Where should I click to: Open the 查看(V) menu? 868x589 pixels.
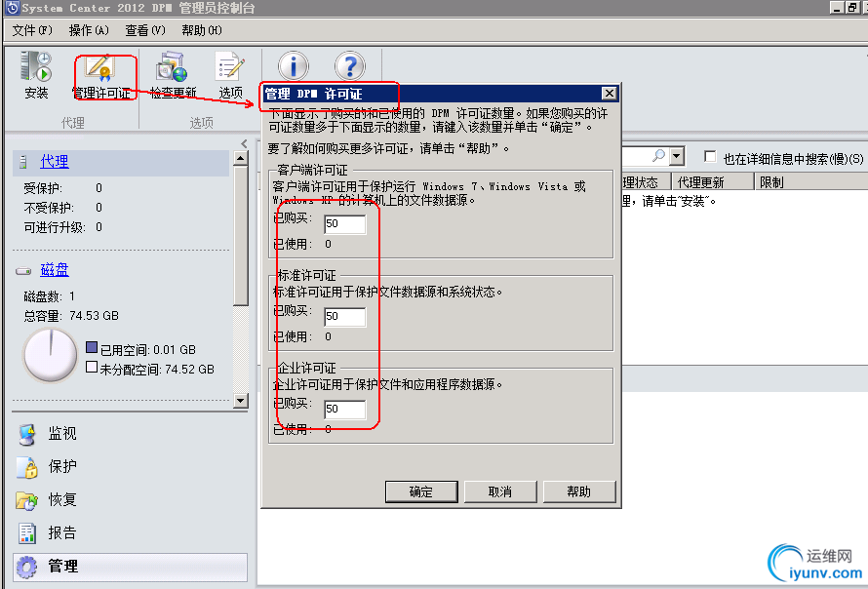tap(145, 30)
